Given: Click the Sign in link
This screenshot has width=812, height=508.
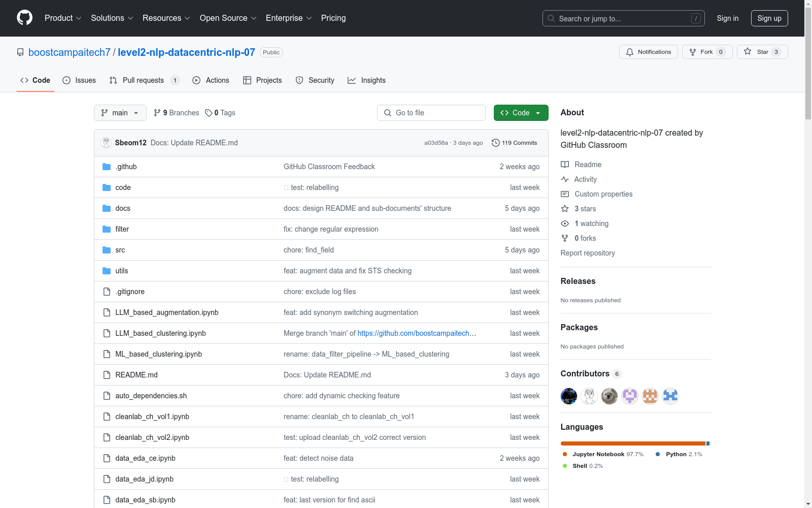Looking at the screenshot, I should coord(727,18).
